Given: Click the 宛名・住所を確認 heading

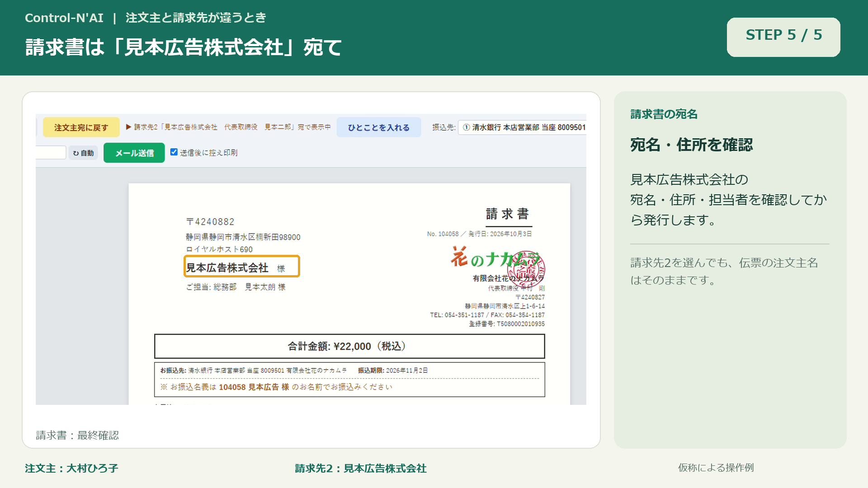Looking at the screenshot, I should click(x=692, y=145).
